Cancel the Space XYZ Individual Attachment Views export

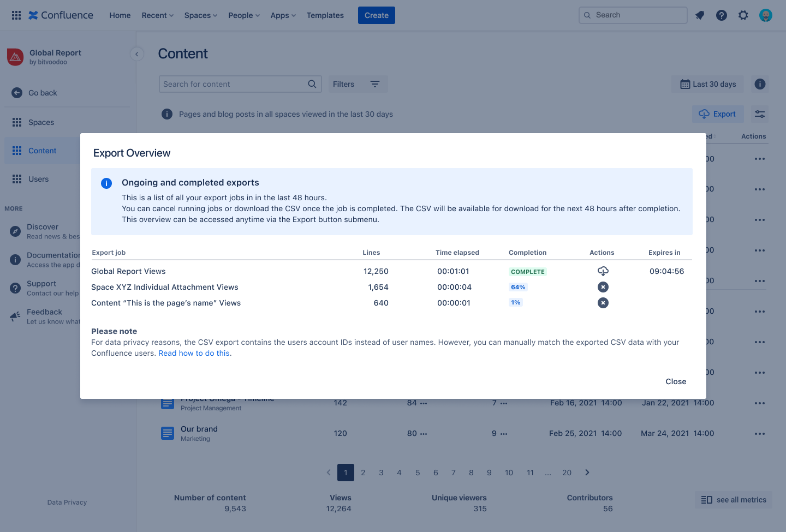603,286
